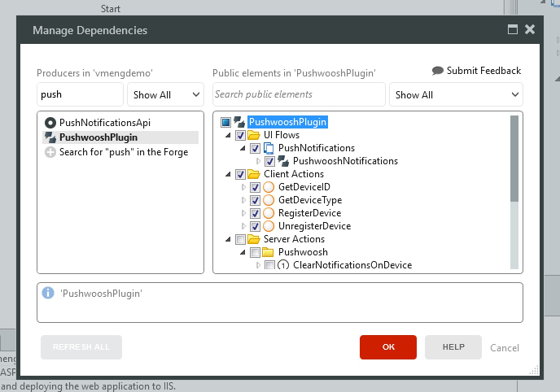Click the RegisterDevice orange circle icon

[x=269, y=213]
